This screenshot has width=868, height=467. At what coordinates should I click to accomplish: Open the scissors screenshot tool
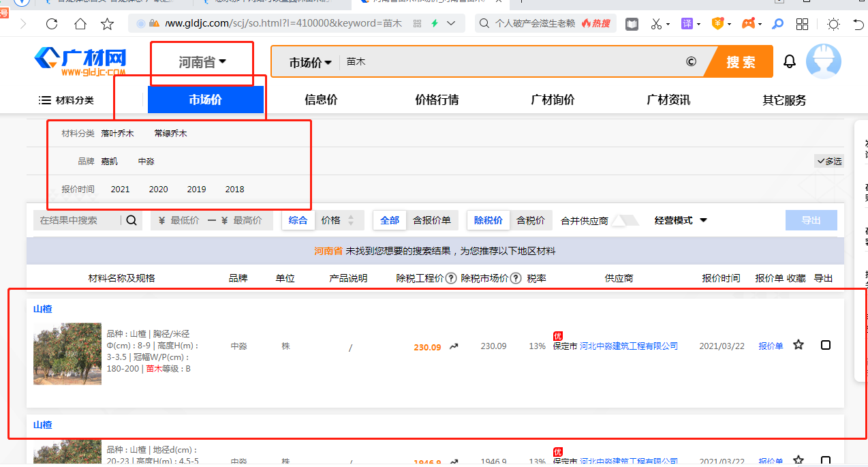[656, 24]
